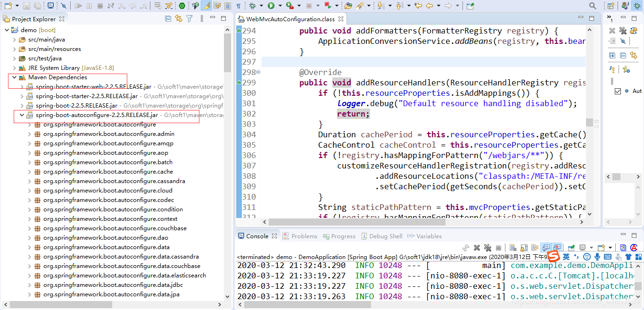Expand spring-boot-starter-web-2.2.5.RELEASE.jar node

[x=22, y=86]
